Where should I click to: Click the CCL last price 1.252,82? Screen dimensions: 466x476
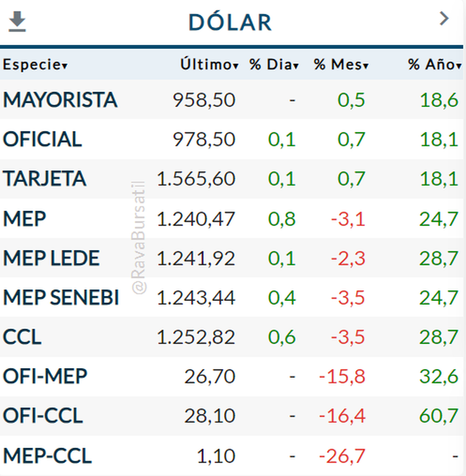(x=196, y=337)
